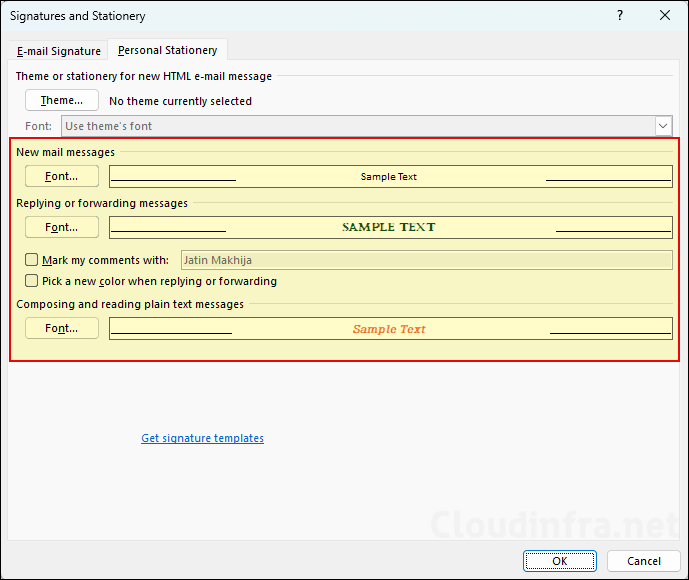Click 'Replying or forwarding messages' heading
Image resolution: width=689 pixels, height=580 pixels.
(x=102, y=203)
